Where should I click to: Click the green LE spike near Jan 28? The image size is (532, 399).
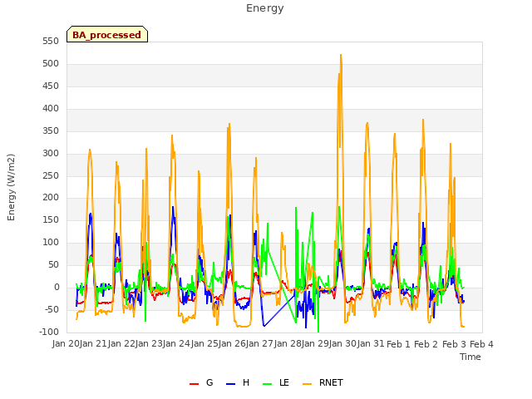click(x=296, y=208)
